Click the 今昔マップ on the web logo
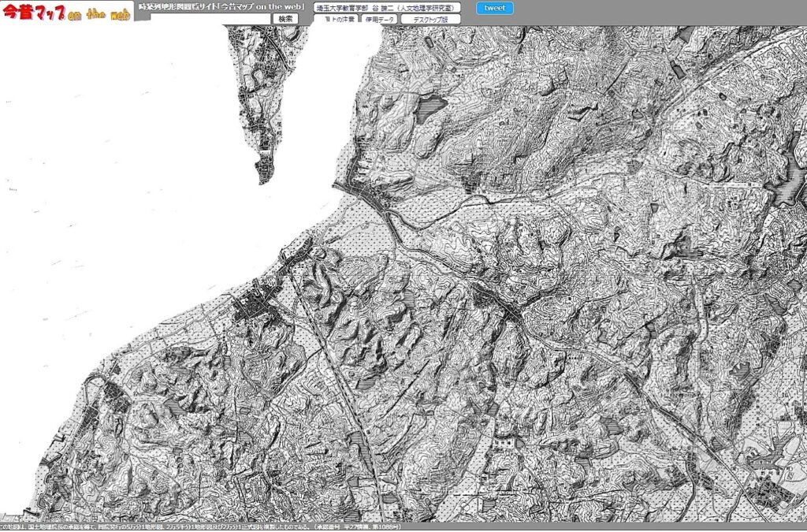This screenshot has width=807, height=532. pyautogui.click(x=65, y=13)
